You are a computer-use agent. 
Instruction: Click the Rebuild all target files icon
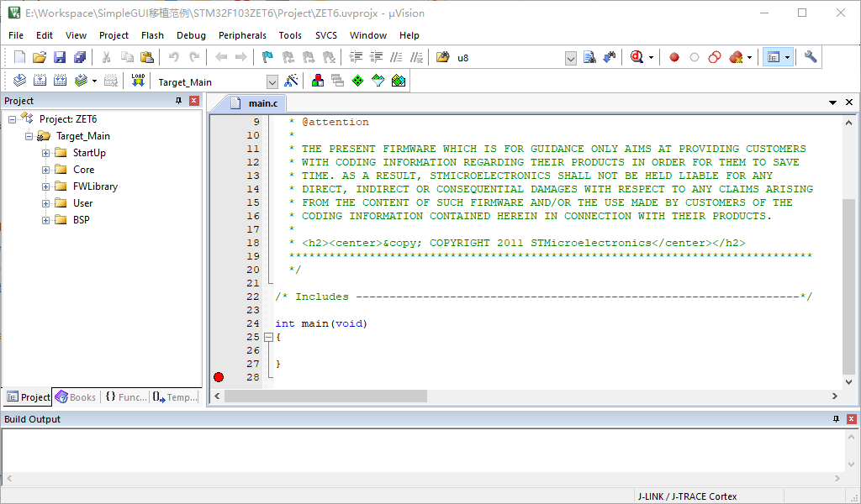pos(60,81)
